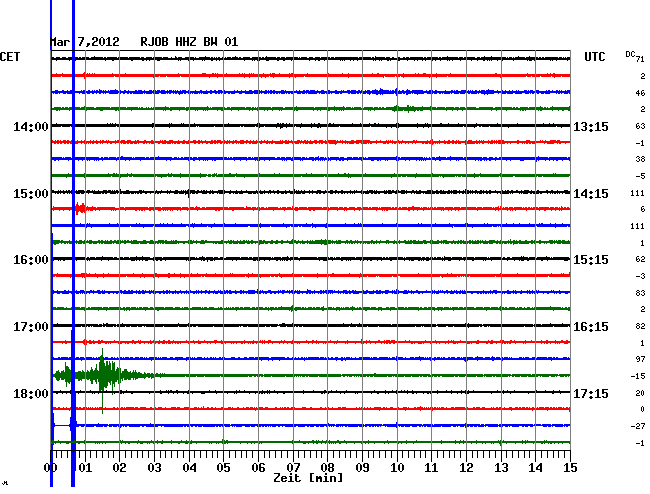
Task: Click the DC offset value "97"
Action: pyautogui.click(x=640, y=359)
